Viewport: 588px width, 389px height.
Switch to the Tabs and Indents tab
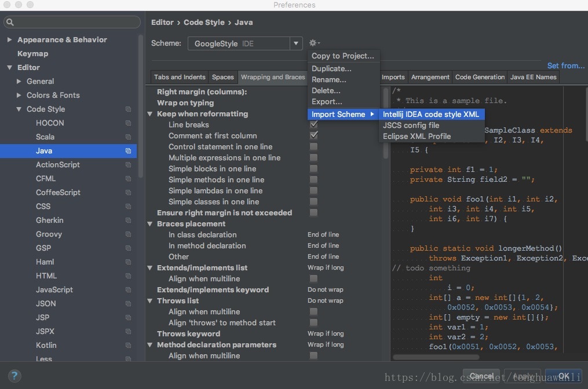(x=180, y=77)
